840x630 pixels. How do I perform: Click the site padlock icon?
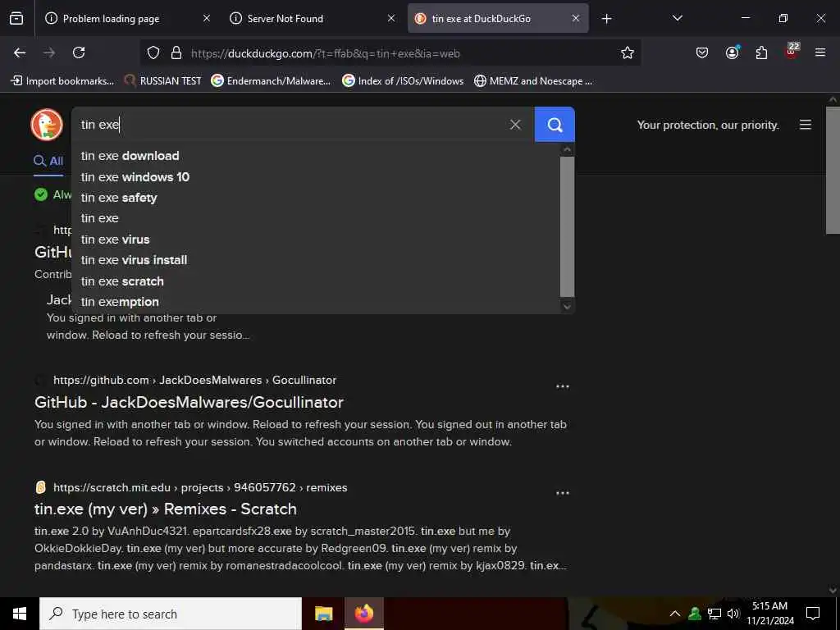(176, 53)
